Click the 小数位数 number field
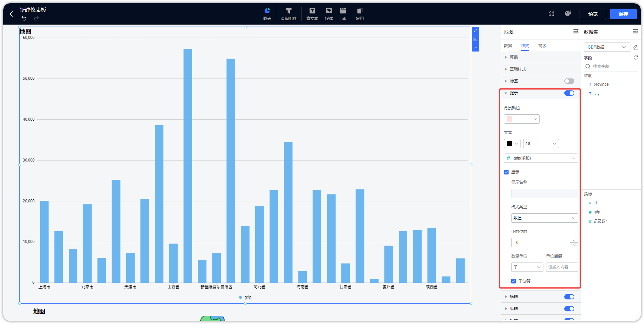The height and width of the screenshot is (324, 644). 541,243
